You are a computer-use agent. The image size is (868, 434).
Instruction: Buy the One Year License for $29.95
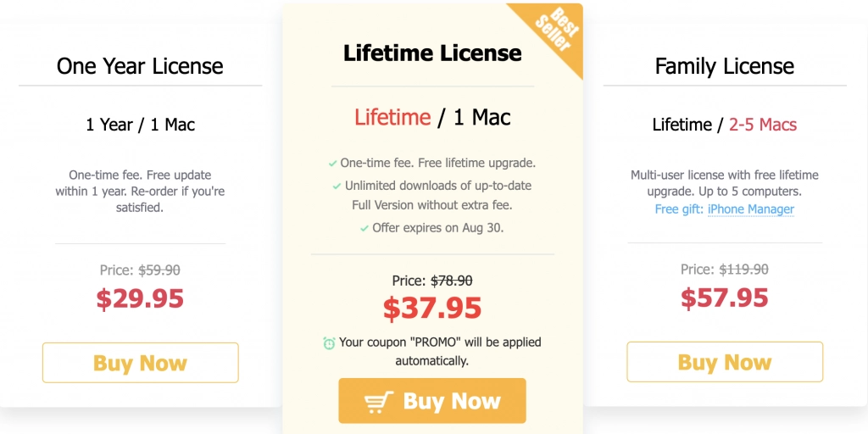click(140, 363)
